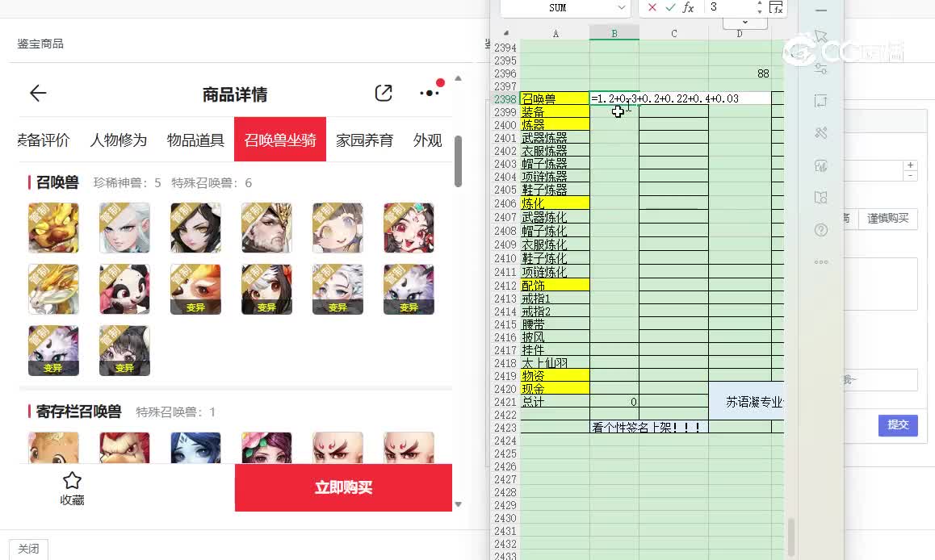Cancel formula entry with the red X
This screenshot has width=935, height=560.
(652, 7)
